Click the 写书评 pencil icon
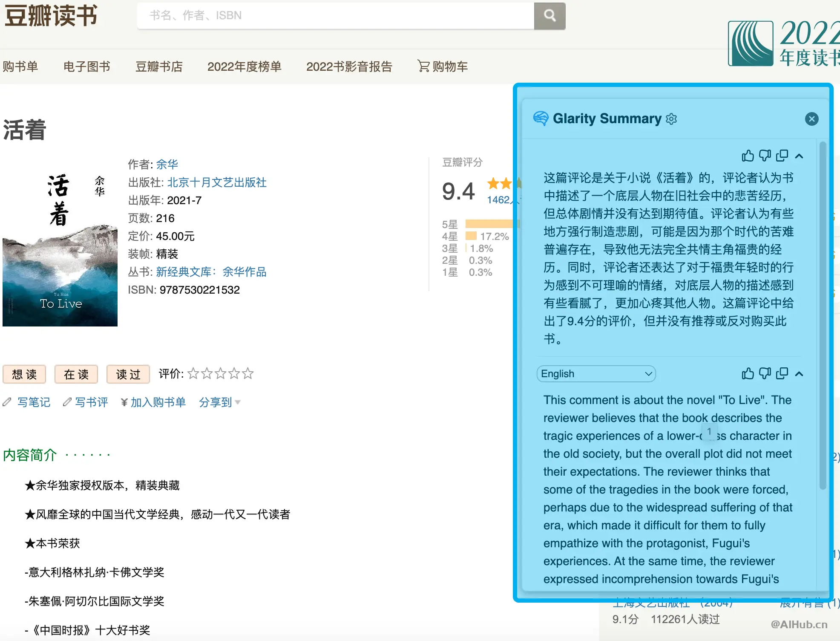 [x=67, y=402]
